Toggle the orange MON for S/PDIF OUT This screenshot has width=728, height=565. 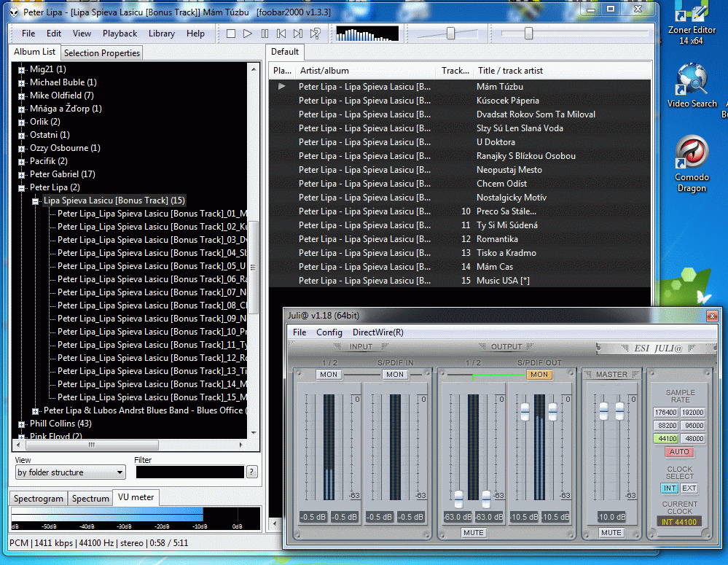tap(539, 375)
